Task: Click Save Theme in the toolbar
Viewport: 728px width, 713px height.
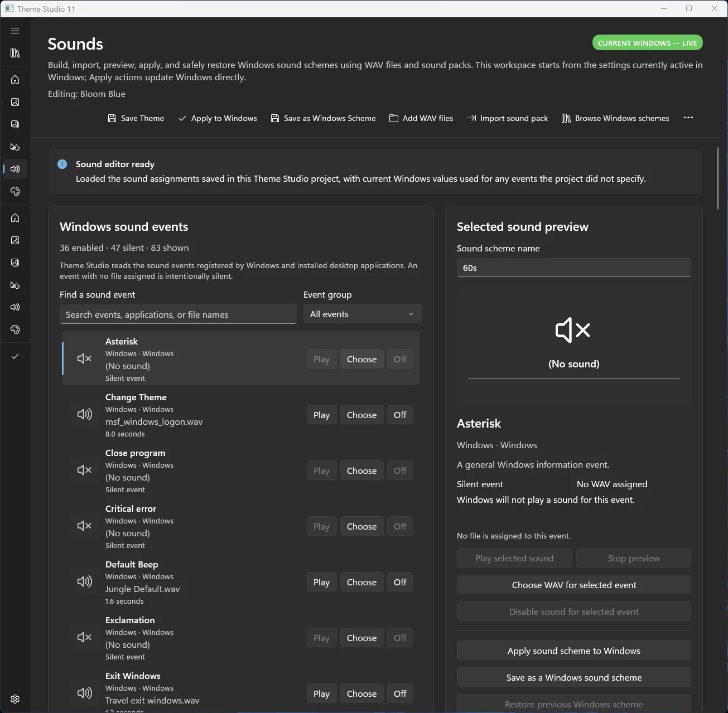Action: 136,118
